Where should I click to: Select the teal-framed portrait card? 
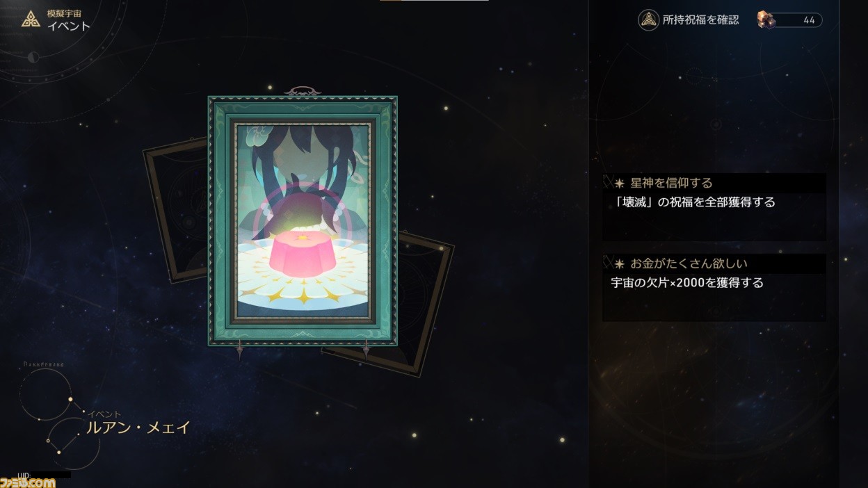[303, 221]
